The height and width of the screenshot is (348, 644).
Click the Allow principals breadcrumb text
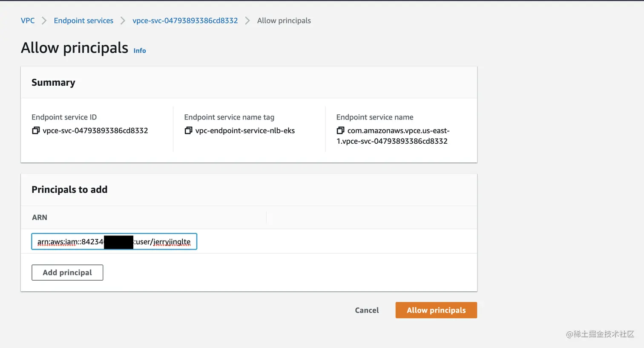click(x=284, y=20)
